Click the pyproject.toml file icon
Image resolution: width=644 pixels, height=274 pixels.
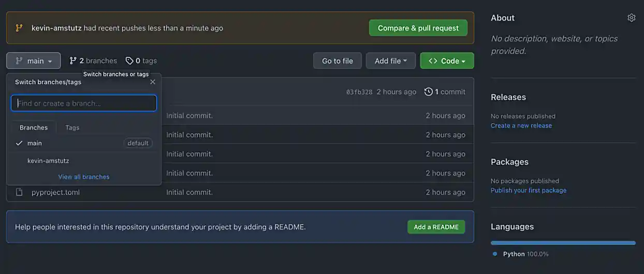coord(19,192)
